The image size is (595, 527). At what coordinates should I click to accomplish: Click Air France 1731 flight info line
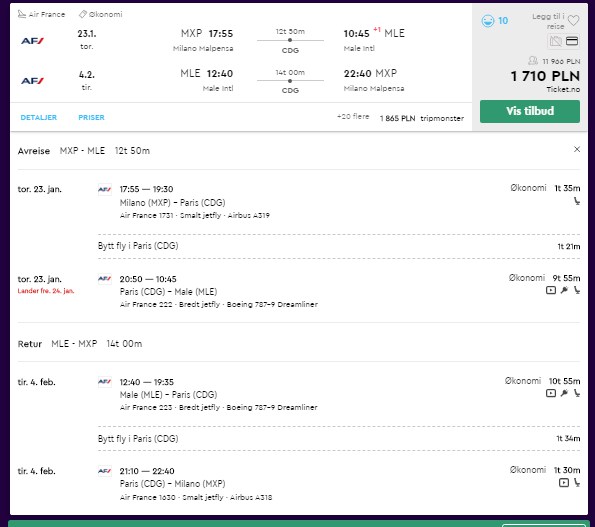click(x=195, y=215)
